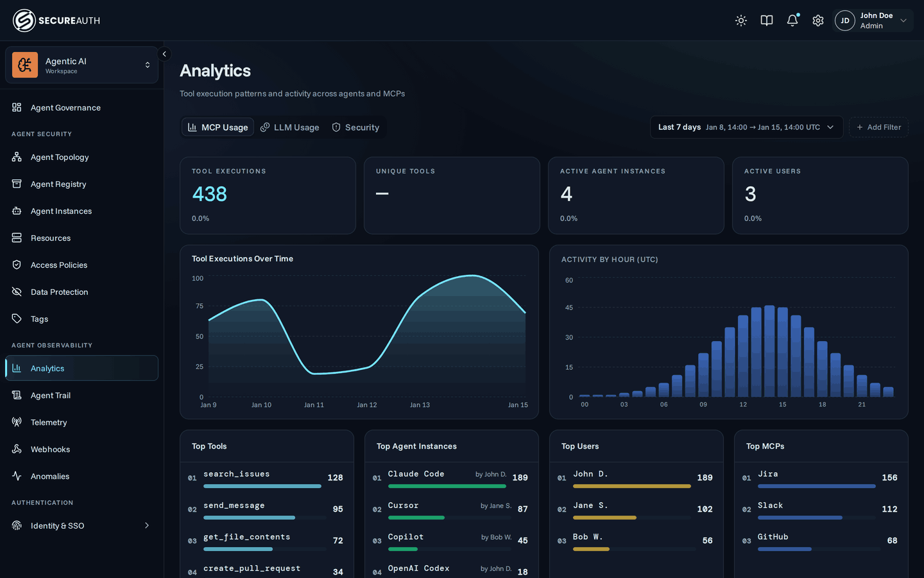Image resolution: width=924 pixels, height=578 pixels.
Task: Click the Resources icon
Action: [17, 238]
